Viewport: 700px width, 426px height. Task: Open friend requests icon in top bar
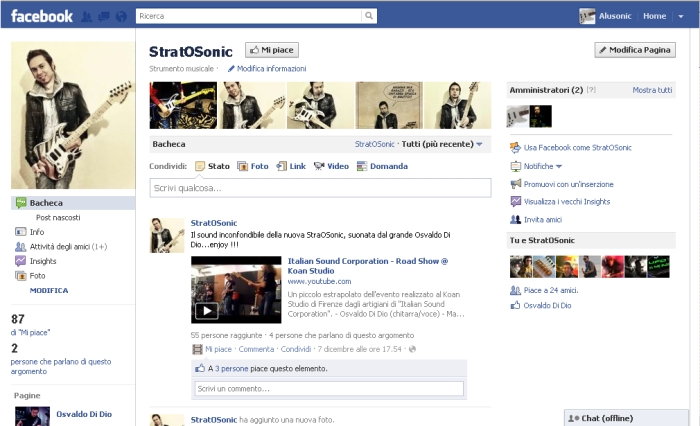pos(87,17)
